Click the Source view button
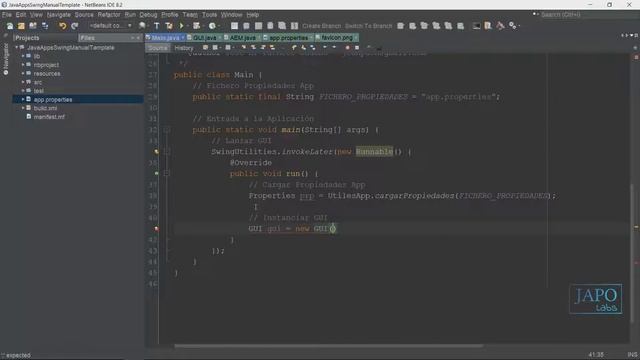The image size is (640, 360). [x=158, y=48]
